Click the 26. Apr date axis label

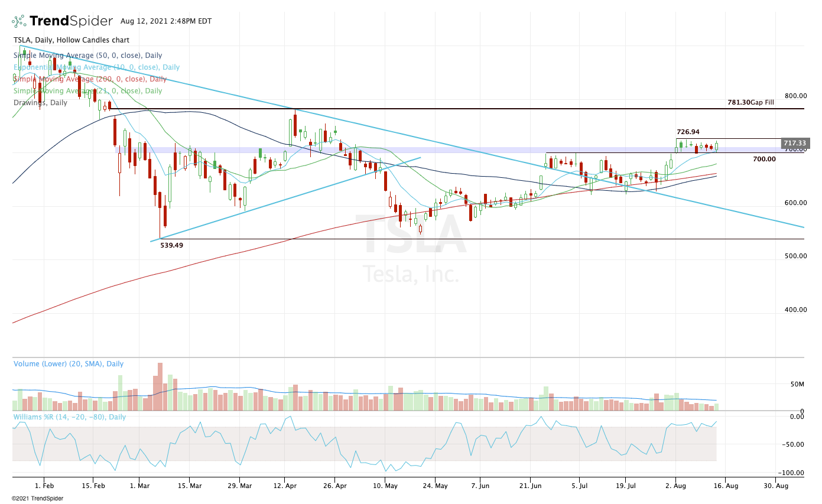[334, 486]
